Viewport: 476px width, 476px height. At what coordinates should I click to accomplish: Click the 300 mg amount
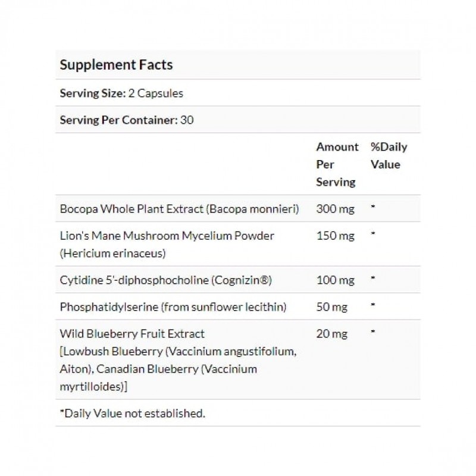click(x=335, y=209)
